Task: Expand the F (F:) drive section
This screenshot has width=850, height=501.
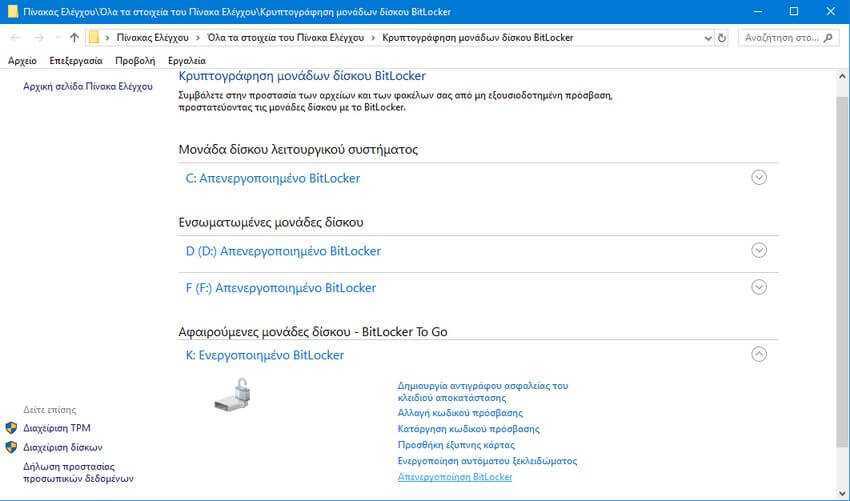Action: tap(759, 287)
